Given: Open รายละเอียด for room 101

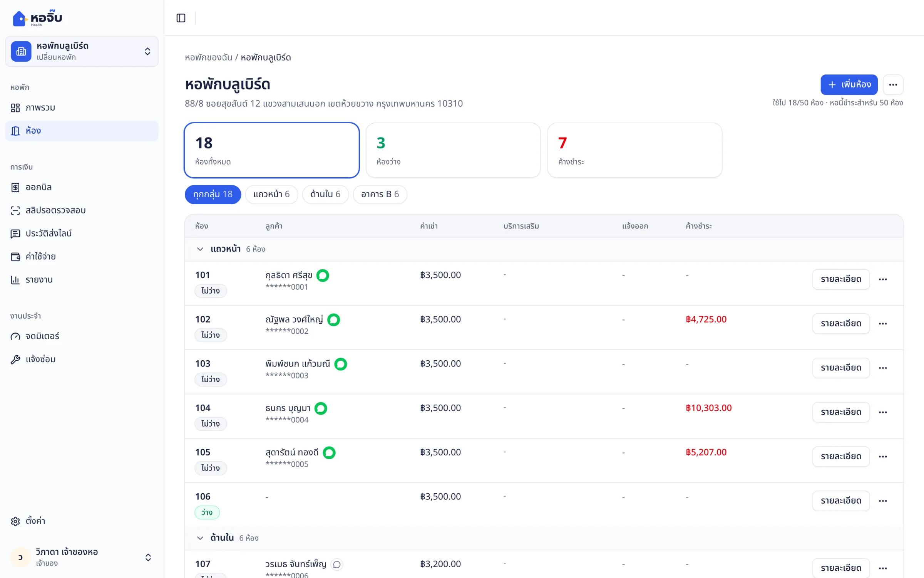Looking at the screenshot, I should tap(841, 279).
